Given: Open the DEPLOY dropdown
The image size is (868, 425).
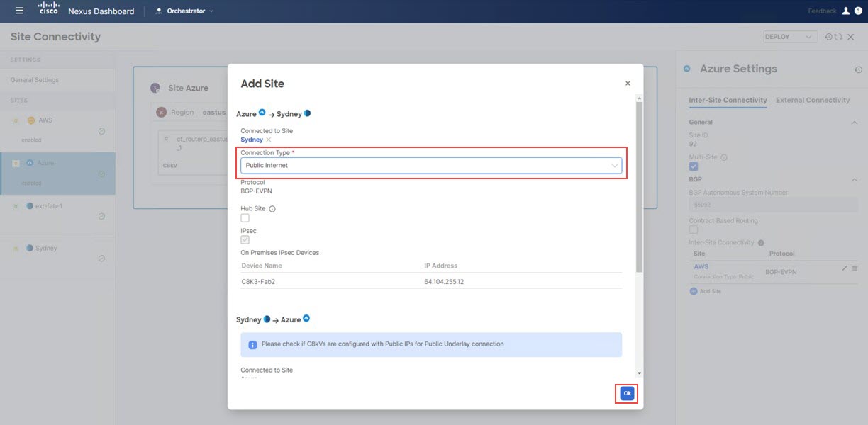Looking at the screenshot, I should point(791,36).
